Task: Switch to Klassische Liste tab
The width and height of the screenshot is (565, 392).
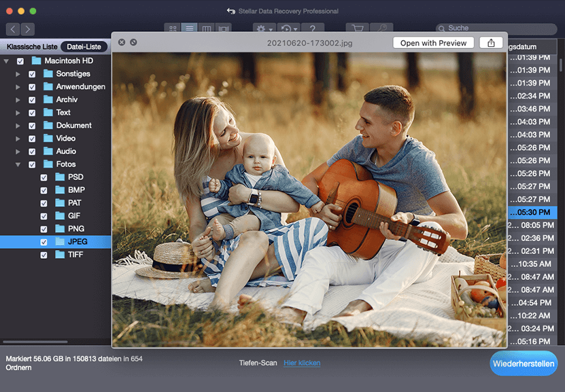Action: pos(30,47)
